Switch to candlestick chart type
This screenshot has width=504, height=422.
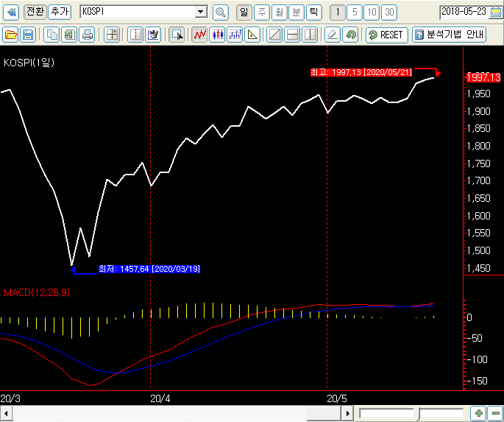(217, 35)
